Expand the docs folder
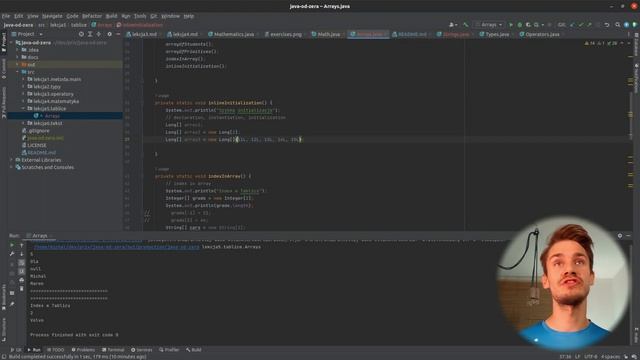The width and height of the screenshot is (640, 360). click(18, 57)
